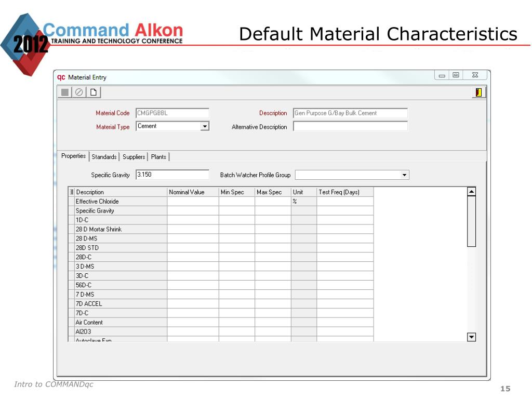Select the 3D-C row
The height and width of the screenshot is (399, 532).
point(221,276)
